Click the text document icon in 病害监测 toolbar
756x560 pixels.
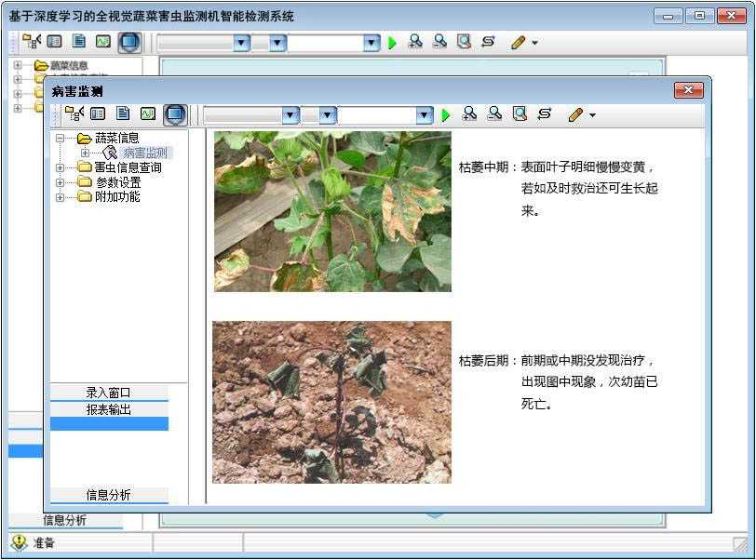(123, 114)
